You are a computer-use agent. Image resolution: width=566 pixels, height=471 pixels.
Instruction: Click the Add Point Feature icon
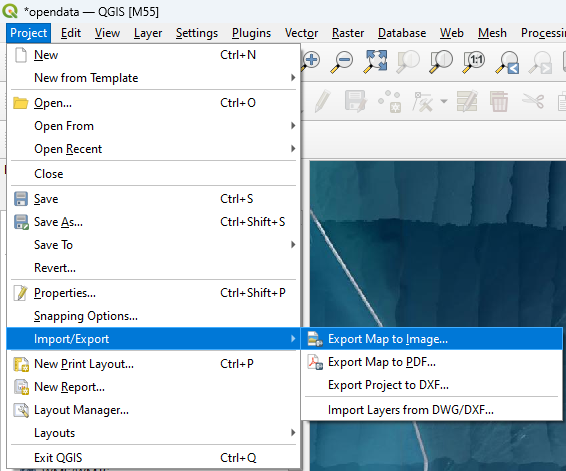[x=390, y=101]
